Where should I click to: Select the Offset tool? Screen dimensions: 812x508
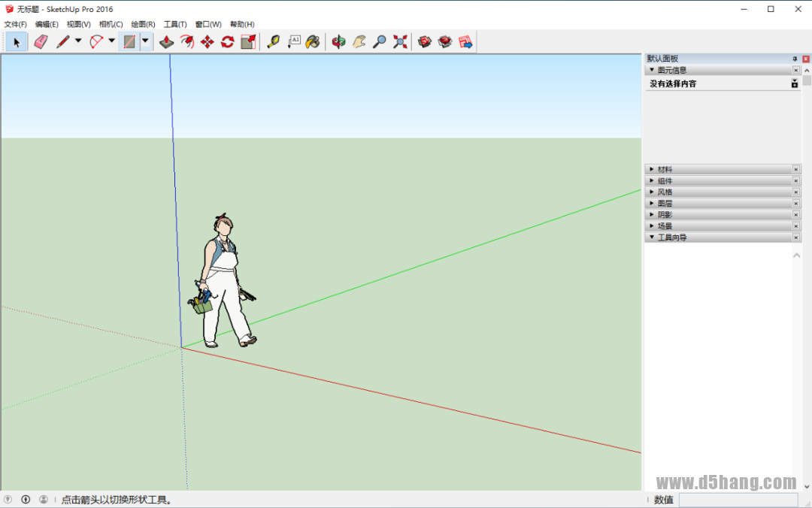tap(187, 42)
